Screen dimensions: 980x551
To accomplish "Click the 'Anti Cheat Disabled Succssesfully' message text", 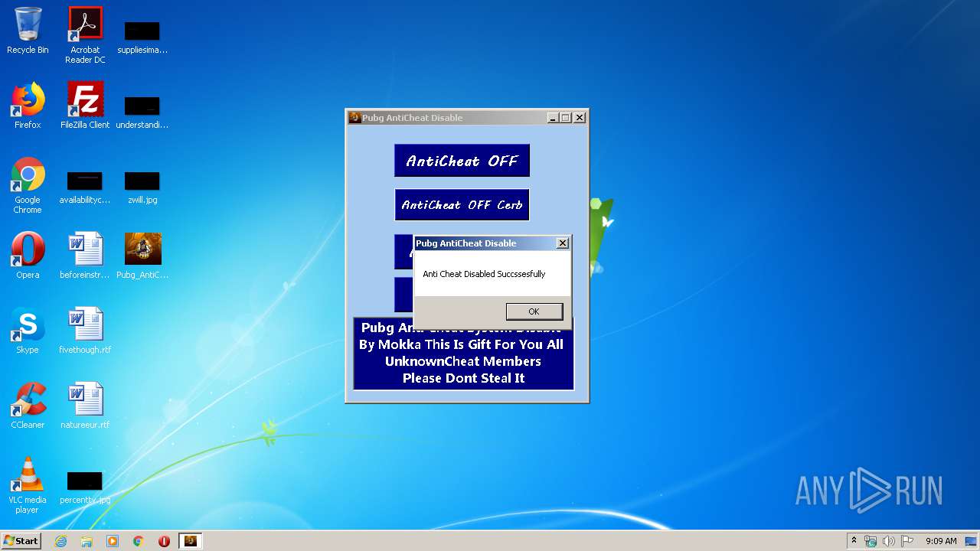I will pos(484,274).
